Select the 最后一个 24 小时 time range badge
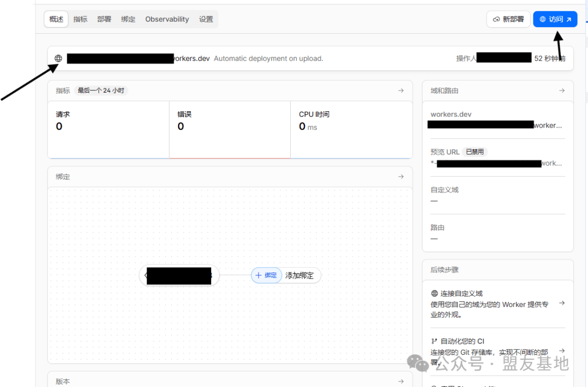The height and width of the screenshot is (387, 588). click(x=101, y=90)
